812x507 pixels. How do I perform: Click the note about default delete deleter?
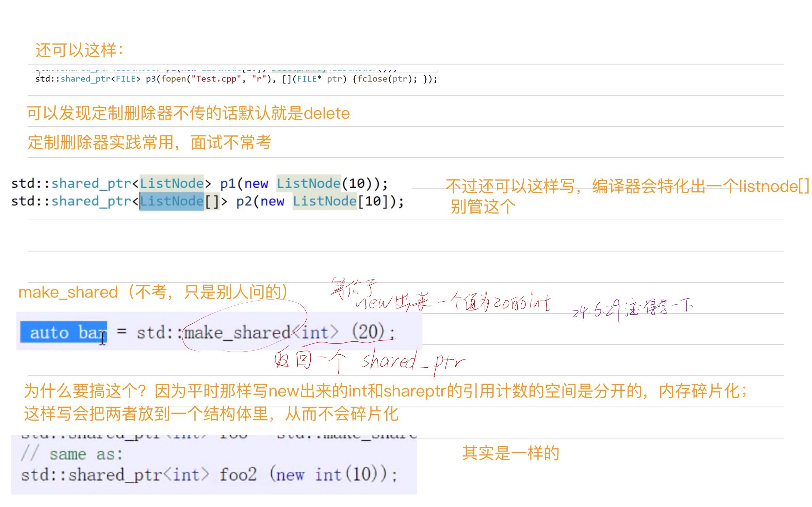[188, 113]
